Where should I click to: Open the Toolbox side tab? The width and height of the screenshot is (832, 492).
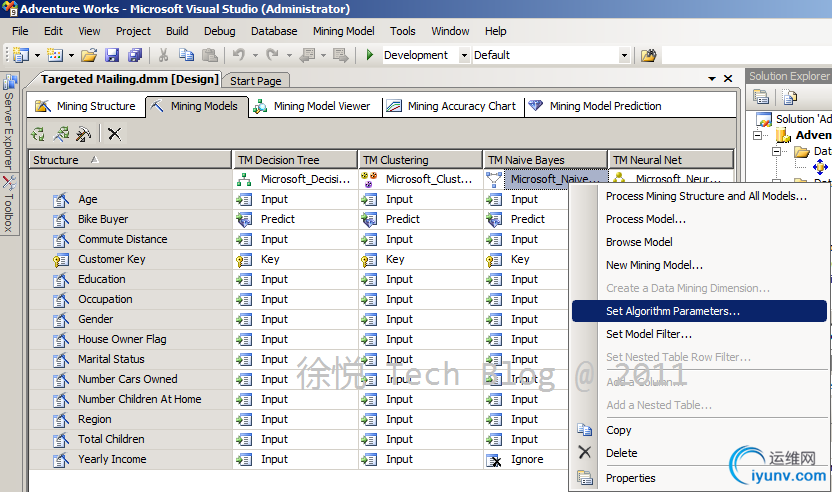[9, 204]
